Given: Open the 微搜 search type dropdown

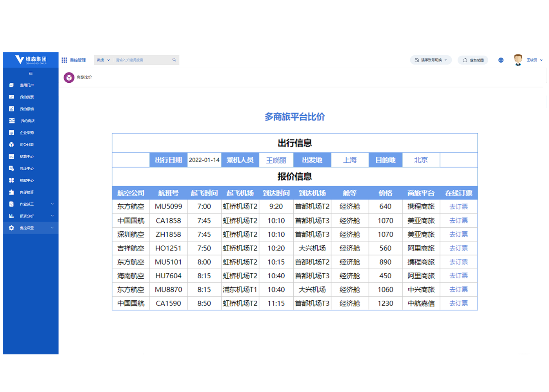Looking at the screenshot, I should 104,60.
